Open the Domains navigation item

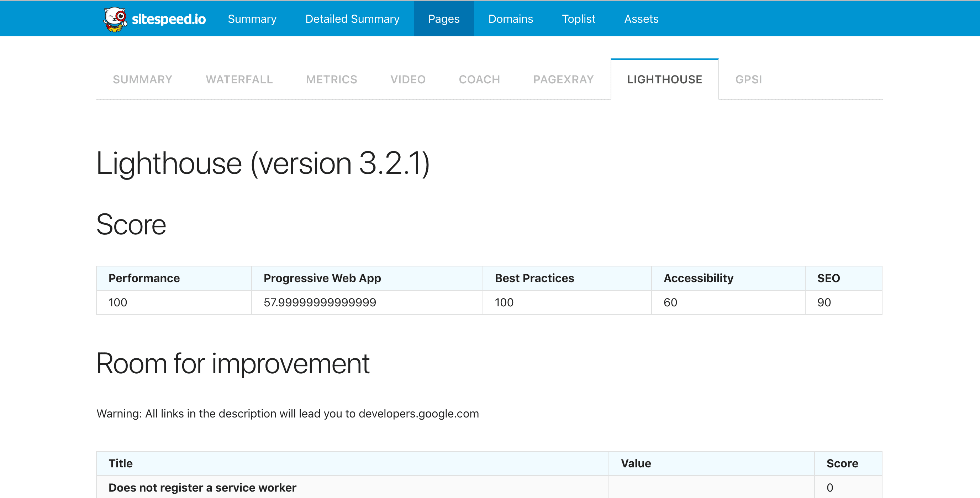(x=511, y=19)
